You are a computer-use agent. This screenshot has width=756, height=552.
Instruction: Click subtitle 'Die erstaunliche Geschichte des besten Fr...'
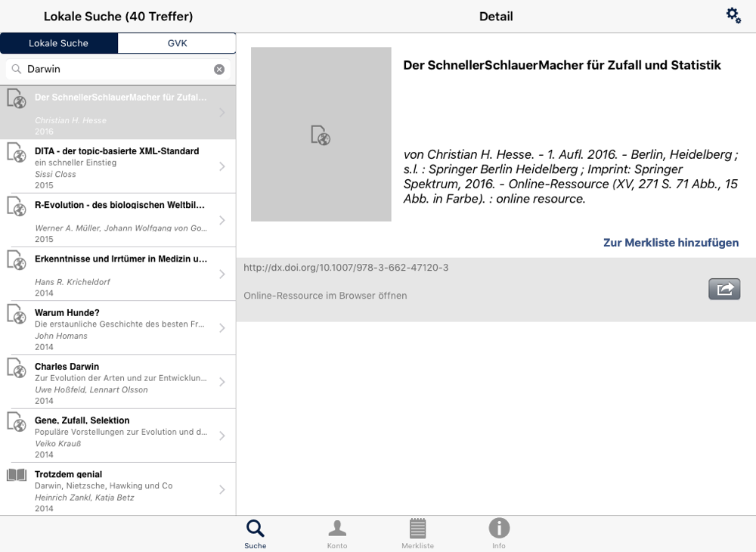(119, 324)
